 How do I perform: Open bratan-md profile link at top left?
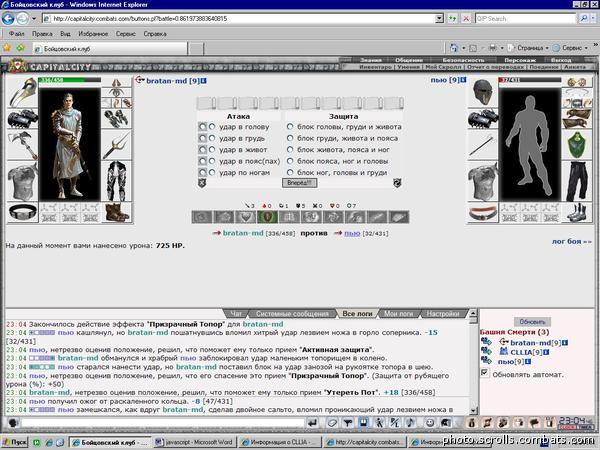(x=172, y=81)
